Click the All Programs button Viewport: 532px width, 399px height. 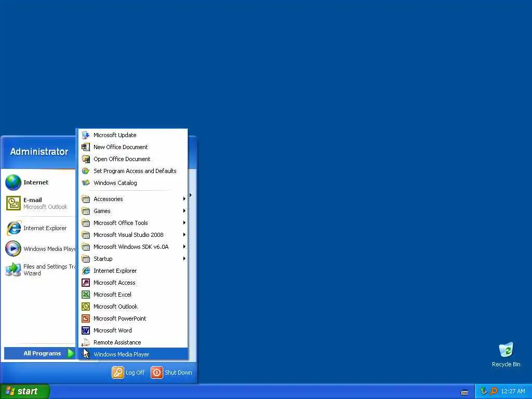click(x=39, y=353)
